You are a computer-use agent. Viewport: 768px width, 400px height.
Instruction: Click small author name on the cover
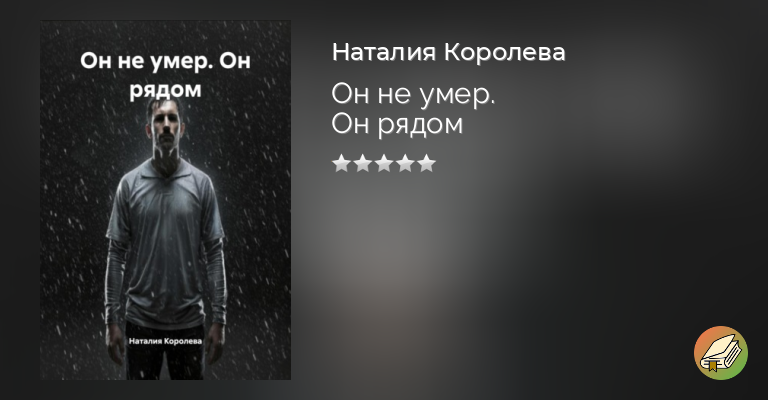(165, 341)
